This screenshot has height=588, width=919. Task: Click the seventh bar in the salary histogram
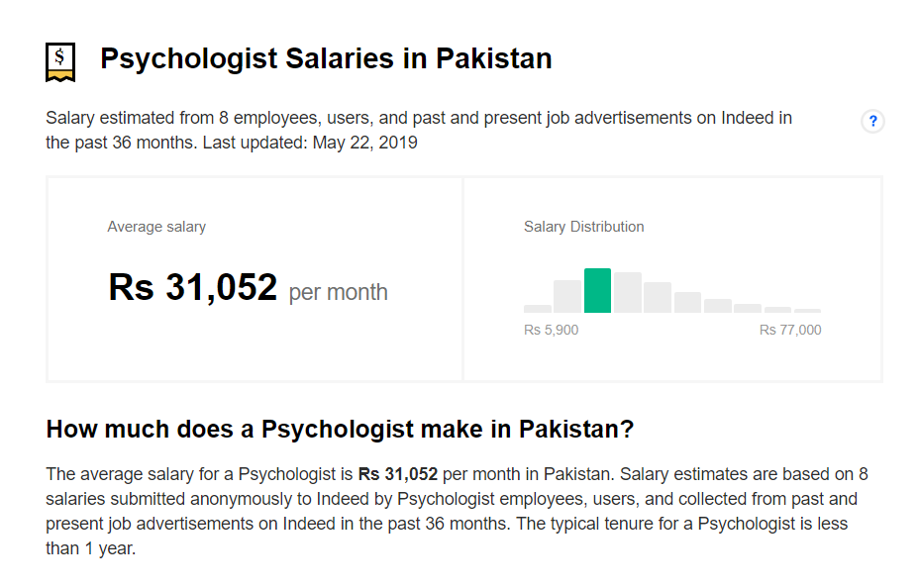click(x=717, y=306)
